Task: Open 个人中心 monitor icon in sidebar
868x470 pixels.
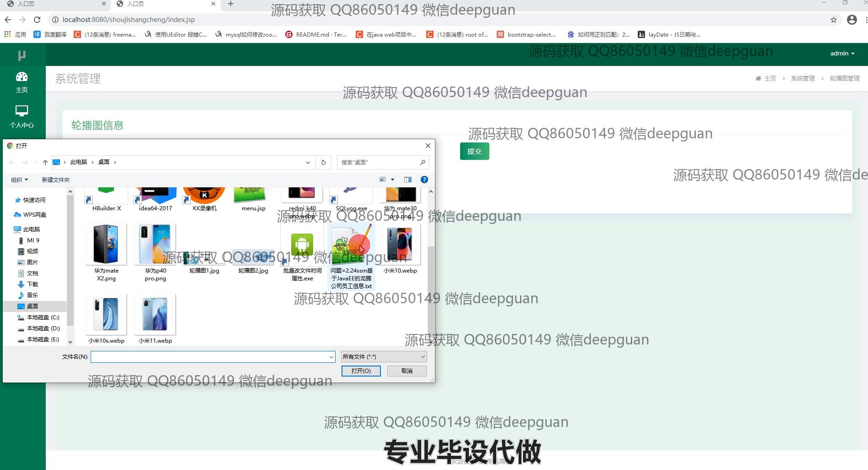Action: [x=22, y=111]
